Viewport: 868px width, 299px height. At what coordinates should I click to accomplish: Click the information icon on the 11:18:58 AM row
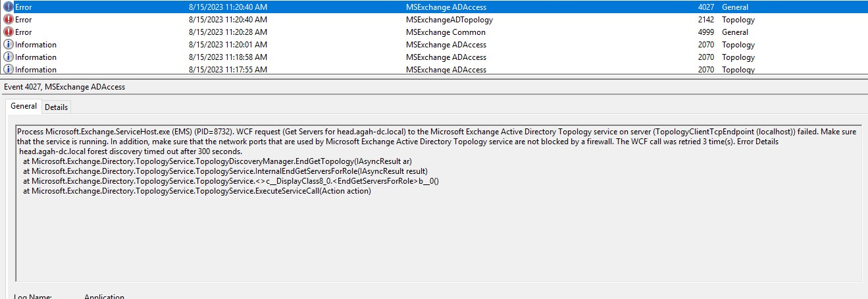click(8, 57)
